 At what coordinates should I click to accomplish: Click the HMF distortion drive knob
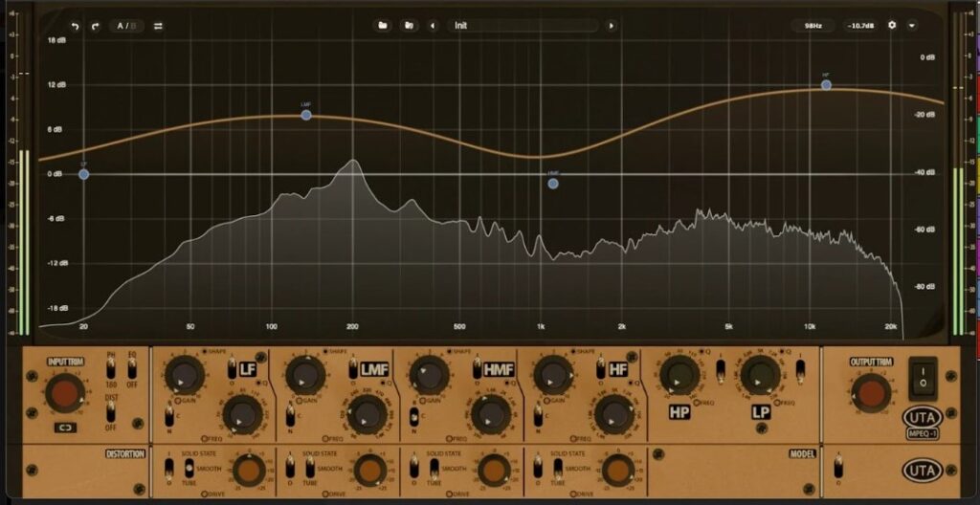pos(494,471)
